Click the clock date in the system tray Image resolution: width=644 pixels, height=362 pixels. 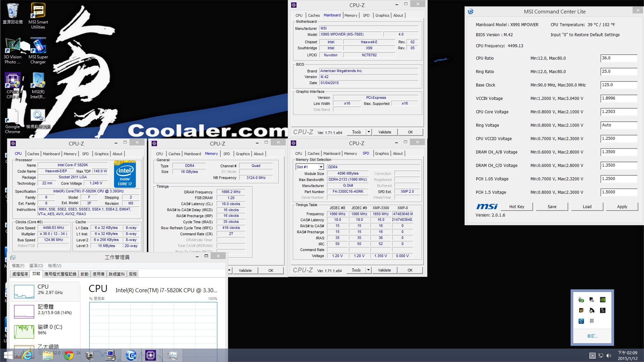(x=628, y=356)
